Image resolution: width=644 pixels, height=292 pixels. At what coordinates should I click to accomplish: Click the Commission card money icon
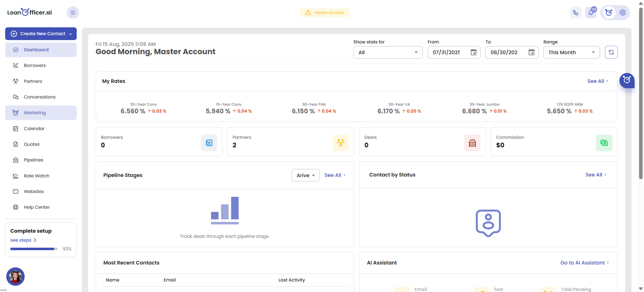click(604, 143)
